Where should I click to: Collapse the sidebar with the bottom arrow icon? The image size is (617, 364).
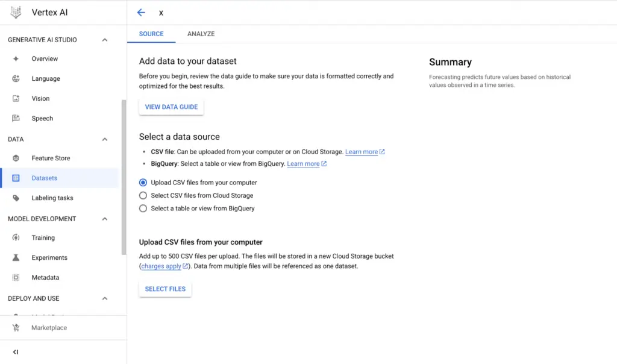[x=15, y=352]
